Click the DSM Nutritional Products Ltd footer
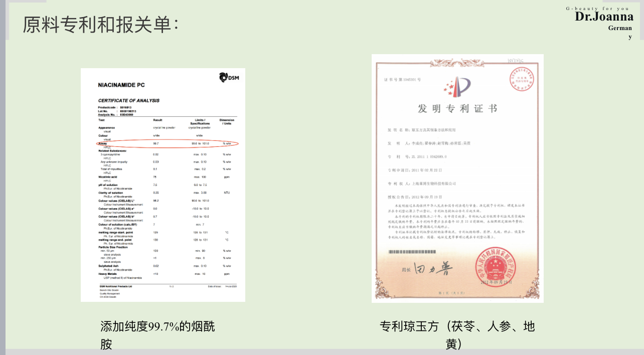 (x=115, y=286)
